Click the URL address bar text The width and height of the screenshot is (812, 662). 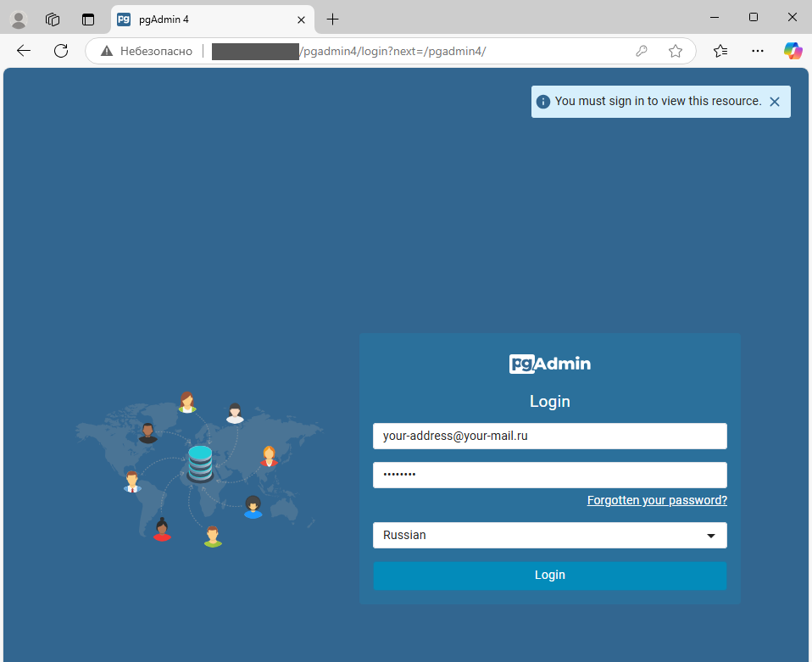tap(392, 51)
